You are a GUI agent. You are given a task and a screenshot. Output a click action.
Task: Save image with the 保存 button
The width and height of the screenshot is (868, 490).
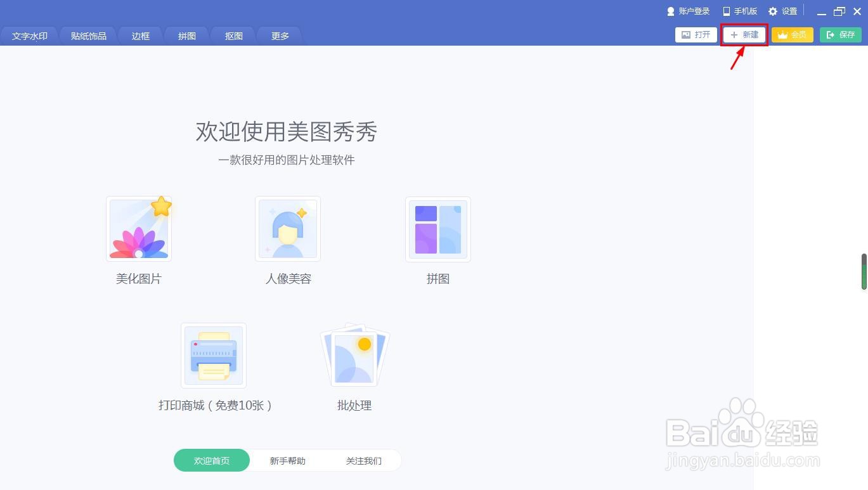tap(841, 35)
